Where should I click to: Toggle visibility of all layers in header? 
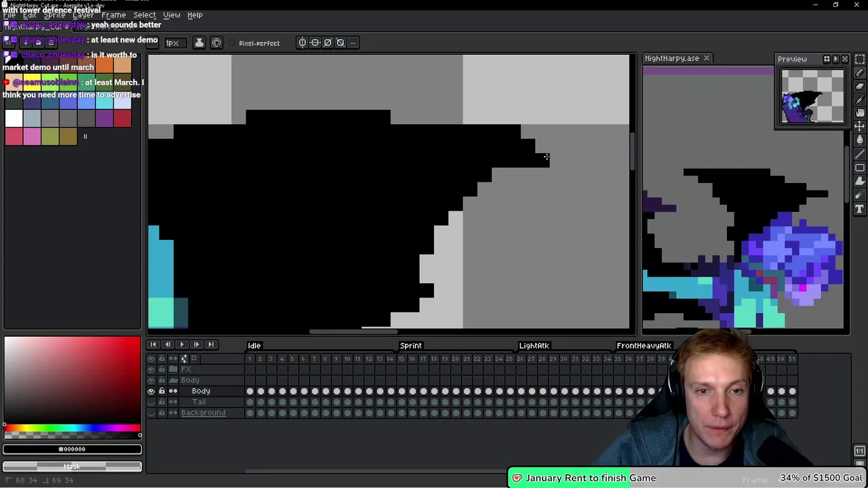tap(151, 359)
